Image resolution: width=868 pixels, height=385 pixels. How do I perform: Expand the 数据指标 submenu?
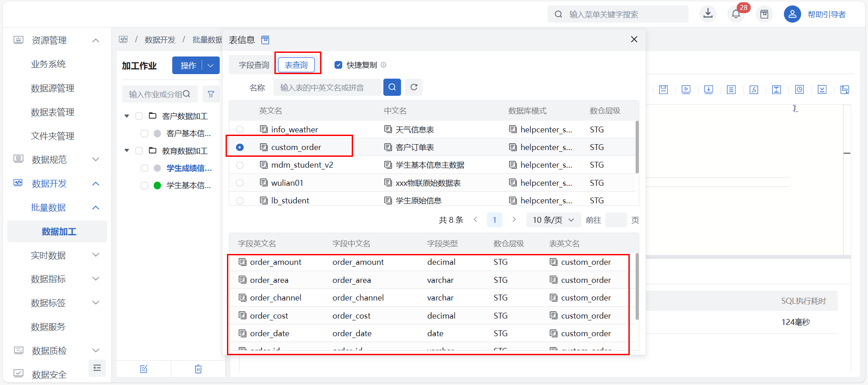[96, 279]
